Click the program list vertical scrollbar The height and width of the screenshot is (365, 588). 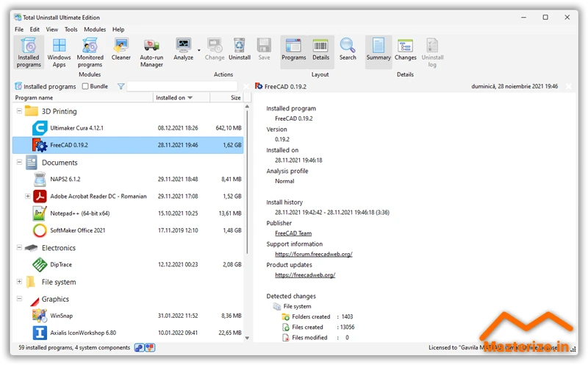(x=247, y=182)
